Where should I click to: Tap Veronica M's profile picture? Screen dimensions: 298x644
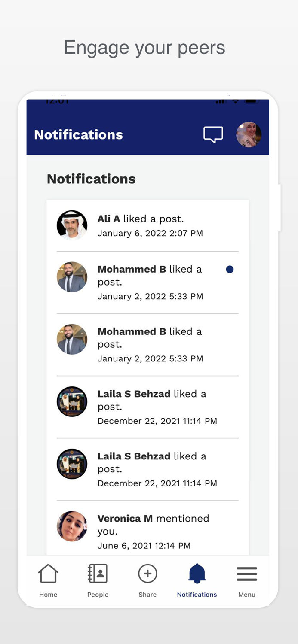pos(72,526)
